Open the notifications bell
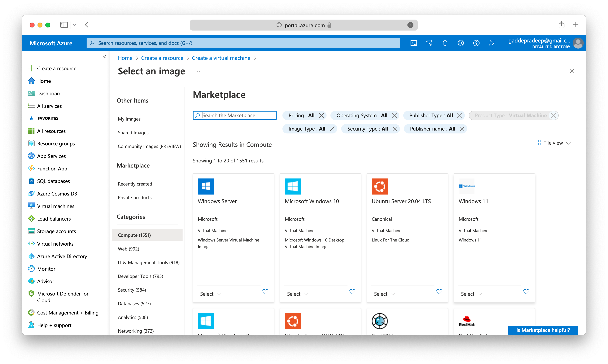 pos(445,43)
